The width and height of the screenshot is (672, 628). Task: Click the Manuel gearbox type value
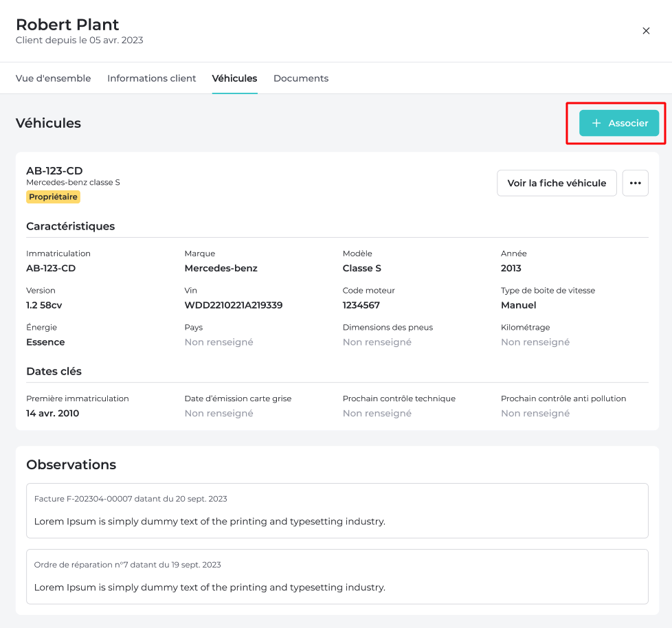(519, 305)
